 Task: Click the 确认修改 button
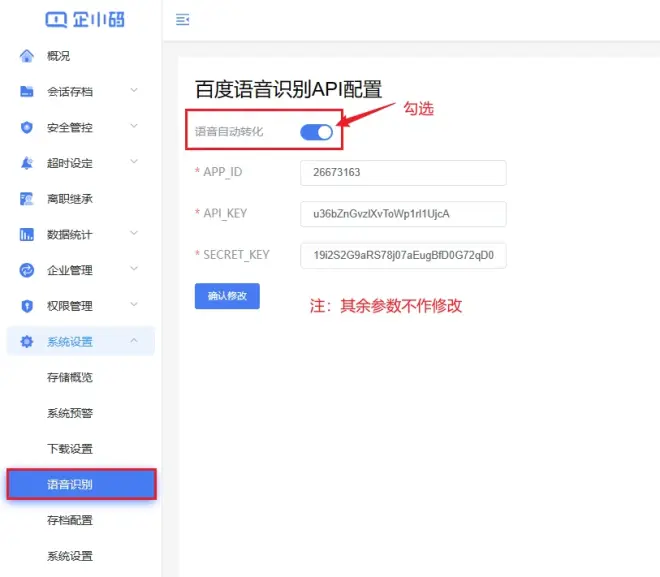pos(227,296)
